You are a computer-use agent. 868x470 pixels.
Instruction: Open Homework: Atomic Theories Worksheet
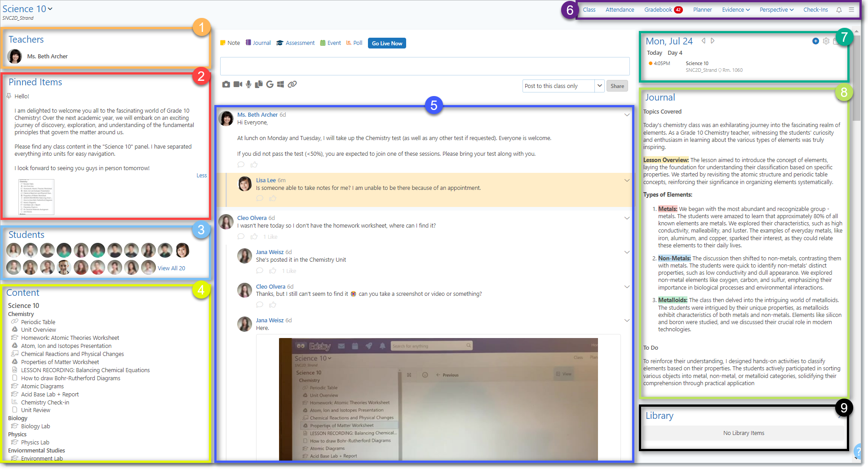coord(70,338)
